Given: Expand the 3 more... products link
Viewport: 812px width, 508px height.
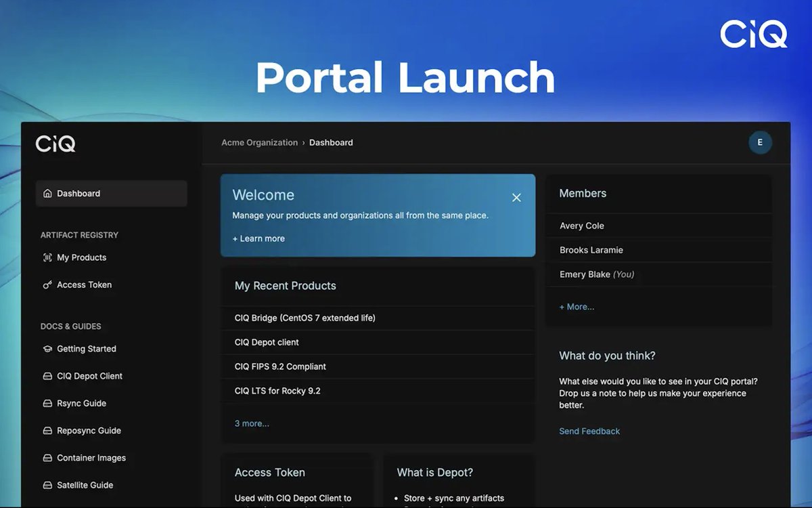Looking at the screenshot, I should [x=252, y=423].
